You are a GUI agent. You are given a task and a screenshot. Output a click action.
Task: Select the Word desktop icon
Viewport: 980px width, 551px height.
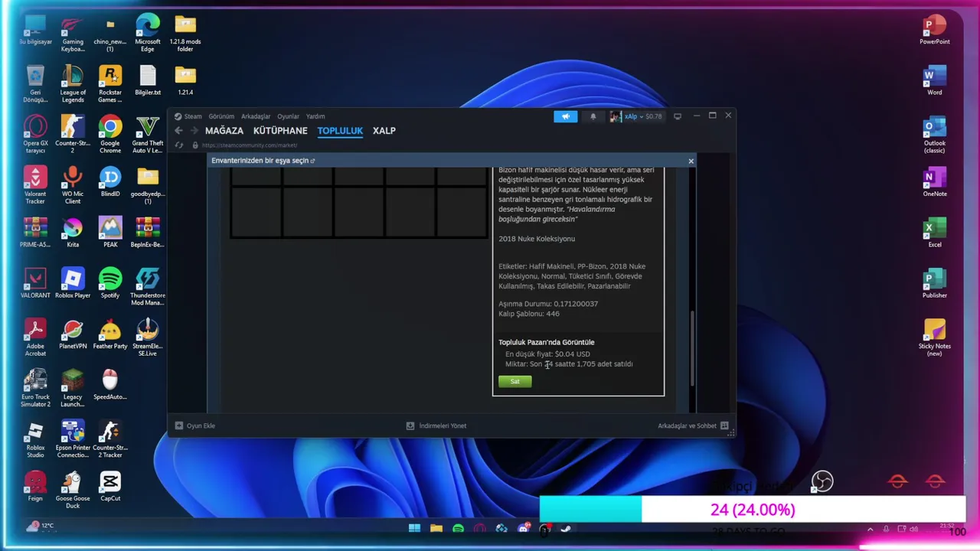(935, 80)
